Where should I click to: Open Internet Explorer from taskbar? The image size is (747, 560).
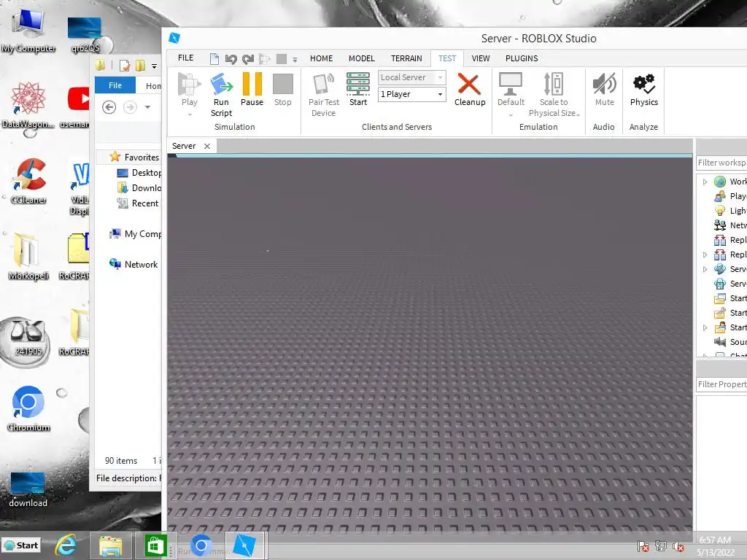point(66,545)
